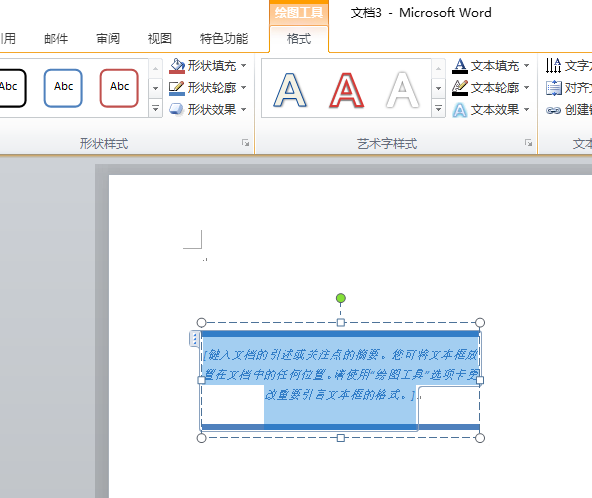Click the Text Effects (文本效果) label
The image size is (592, 498).
(495, 110)
